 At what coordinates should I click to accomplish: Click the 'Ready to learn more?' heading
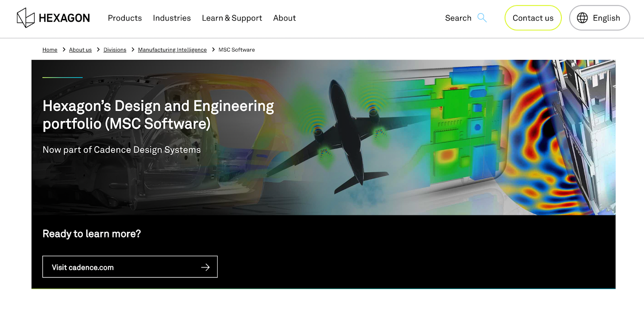pyautogui.click(x=92, y=234)
